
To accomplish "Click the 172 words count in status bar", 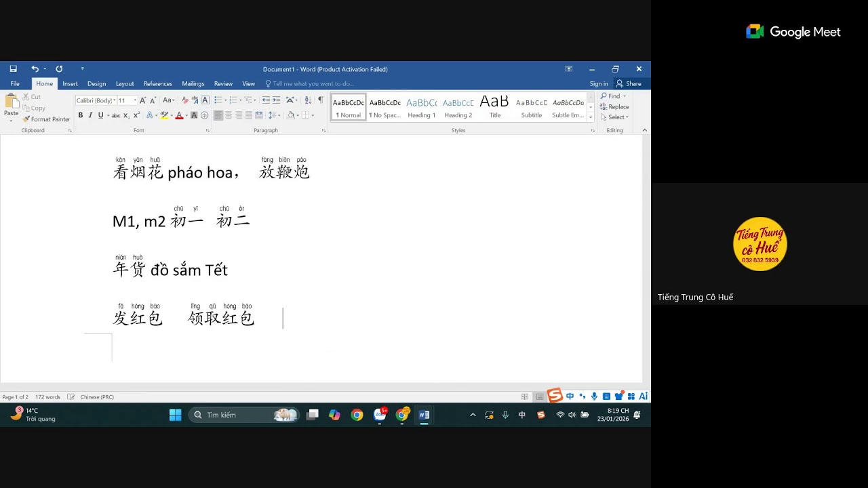I will click(x=47, y=397).
